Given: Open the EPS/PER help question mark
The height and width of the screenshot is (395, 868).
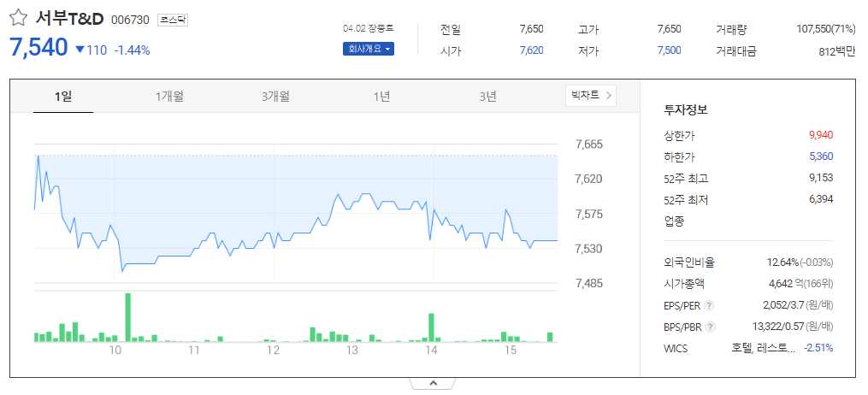Looking at the screenshot, I should (710, 305).
